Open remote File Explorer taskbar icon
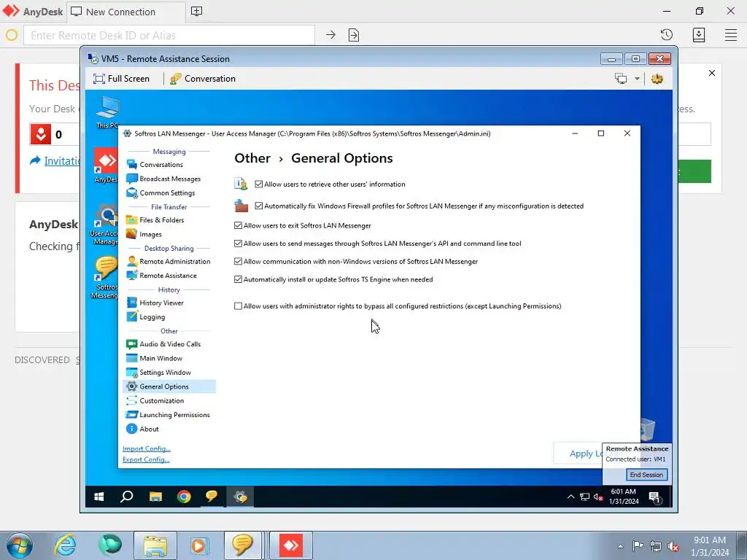747x560 pixels. tap(155, 497)
